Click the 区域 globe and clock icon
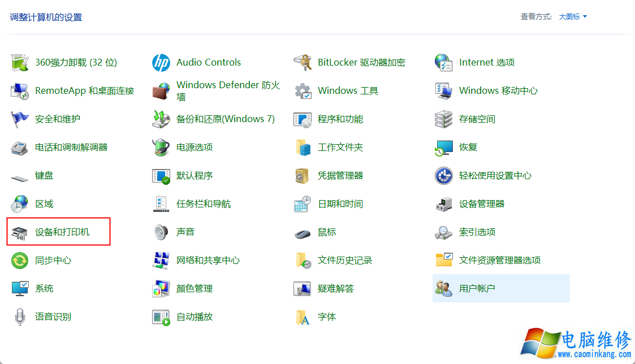Image resolution: width=635 pixels, height=364 pixels. tap(19, 203)
